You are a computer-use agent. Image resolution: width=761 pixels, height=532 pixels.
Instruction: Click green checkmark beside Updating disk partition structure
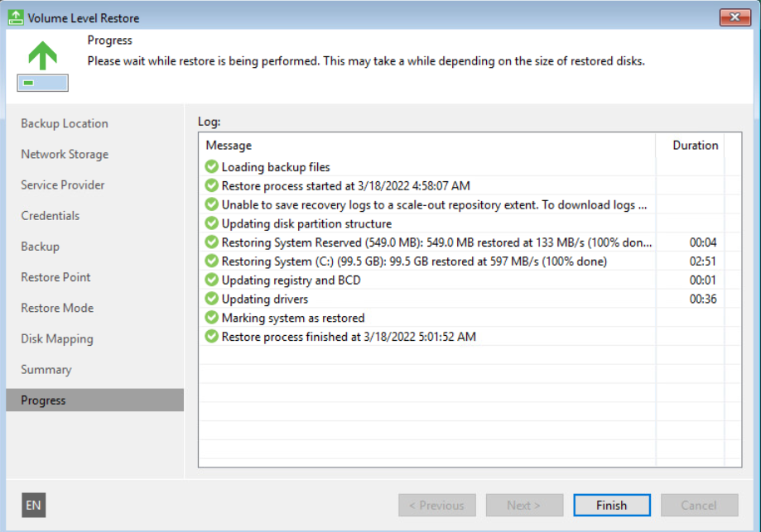coord(212,223)
